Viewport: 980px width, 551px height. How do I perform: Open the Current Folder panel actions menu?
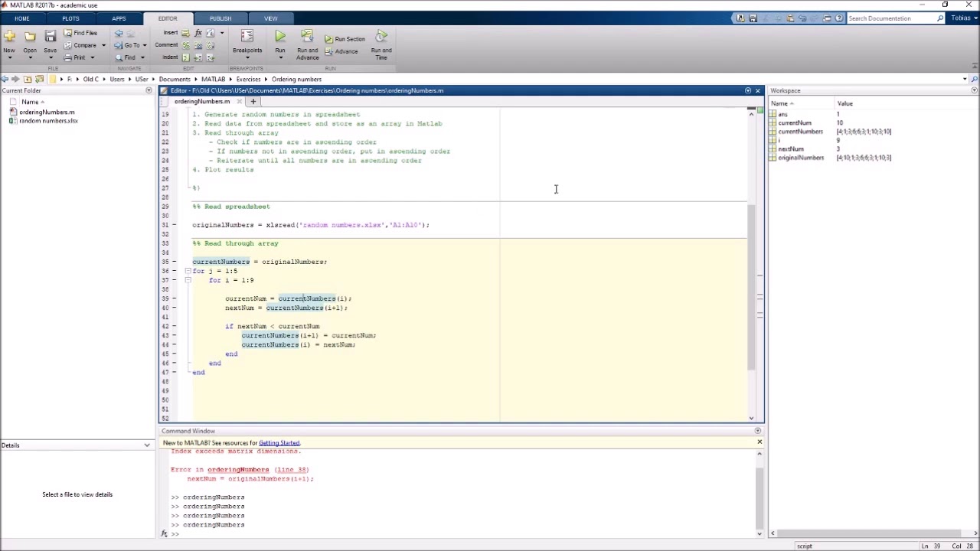click(149, 90)
